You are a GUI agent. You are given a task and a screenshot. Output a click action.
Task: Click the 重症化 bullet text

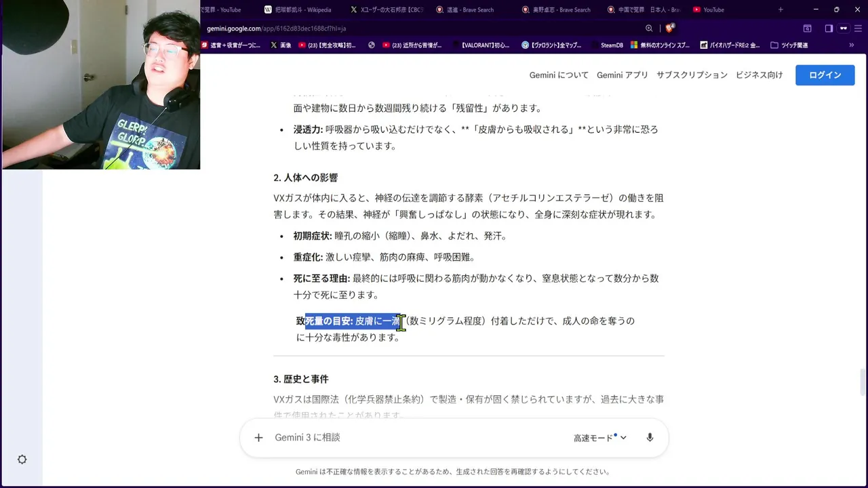pyautogui.click(x=384, y=258)
